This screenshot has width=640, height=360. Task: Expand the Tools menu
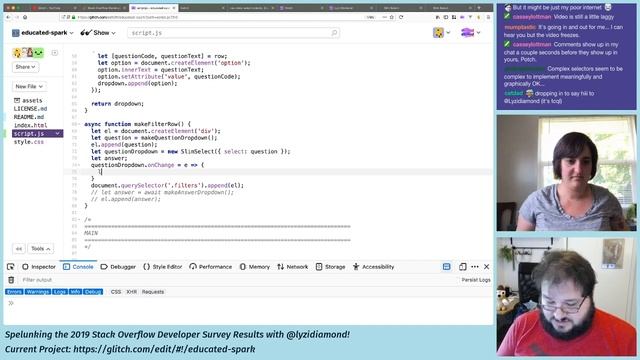40,249
